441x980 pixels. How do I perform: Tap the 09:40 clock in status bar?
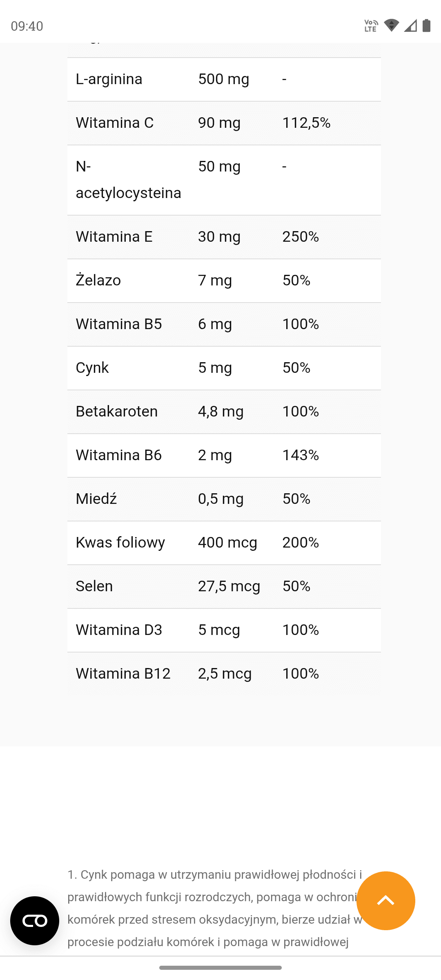[27, 26]
